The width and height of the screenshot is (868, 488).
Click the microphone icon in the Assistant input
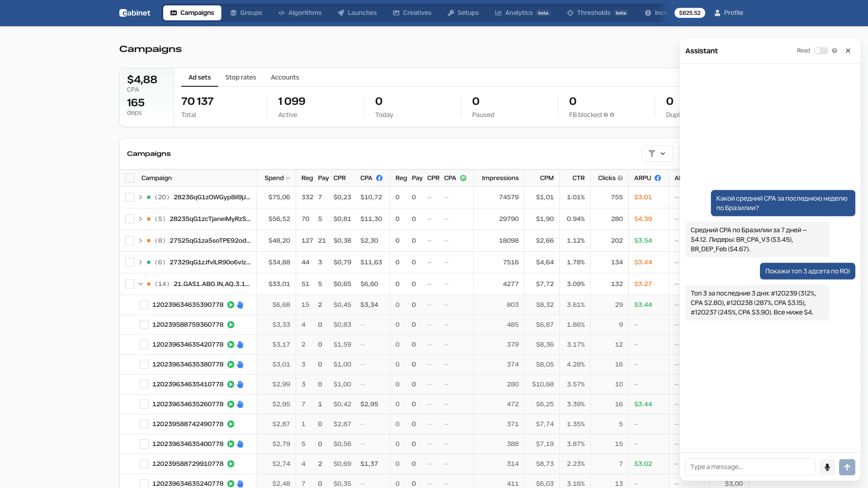(827, 467)
